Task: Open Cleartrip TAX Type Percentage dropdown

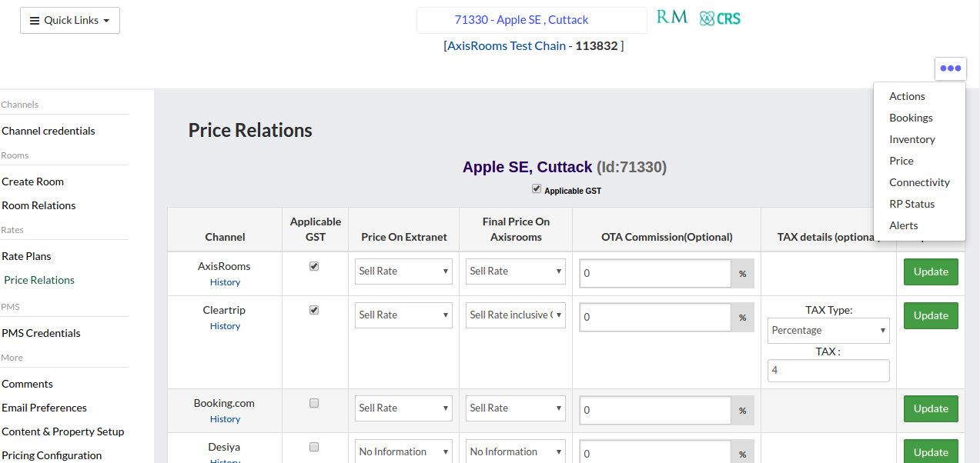Action: coord(828,331)
